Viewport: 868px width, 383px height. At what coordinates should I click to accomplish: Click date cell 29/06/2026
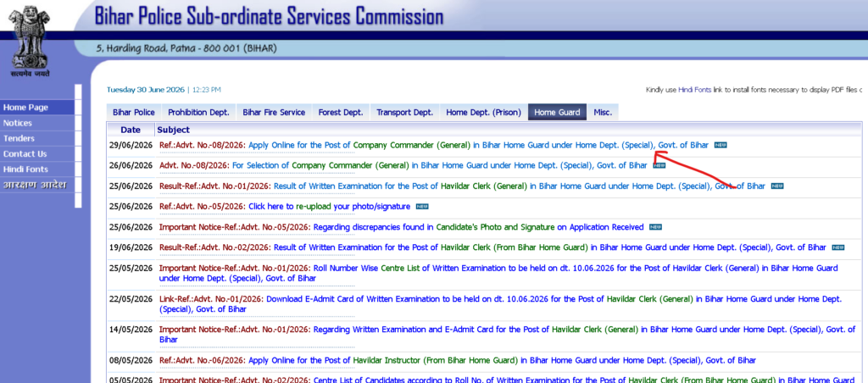pyautogui.click(x=131, y=145)
